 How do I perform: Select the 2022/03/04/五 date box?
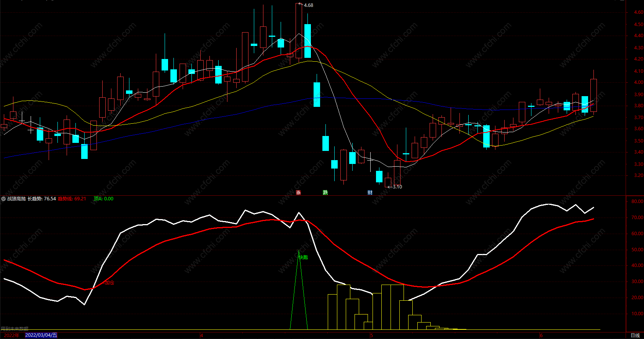click(x=41, y=335)
